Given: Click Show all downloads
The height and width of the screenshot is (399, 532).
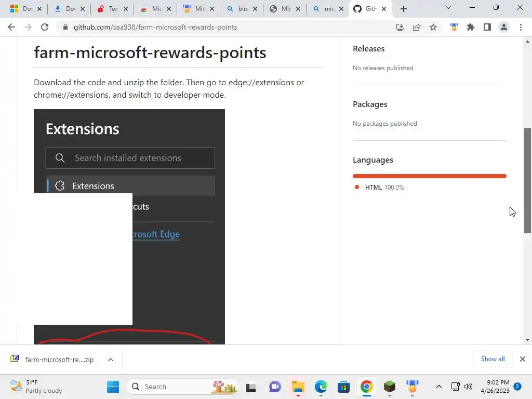Looking at the screenshot, I should pos(493,359).
